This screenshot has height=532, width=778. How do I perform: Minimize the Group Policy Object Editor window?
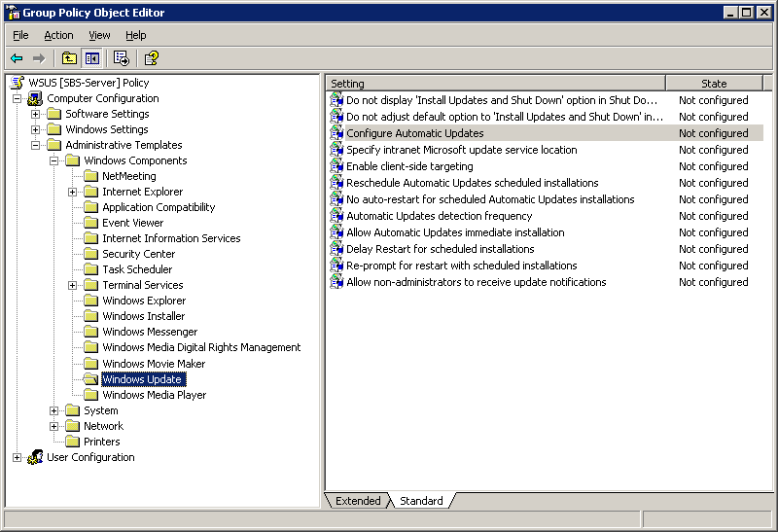(730, 13)
